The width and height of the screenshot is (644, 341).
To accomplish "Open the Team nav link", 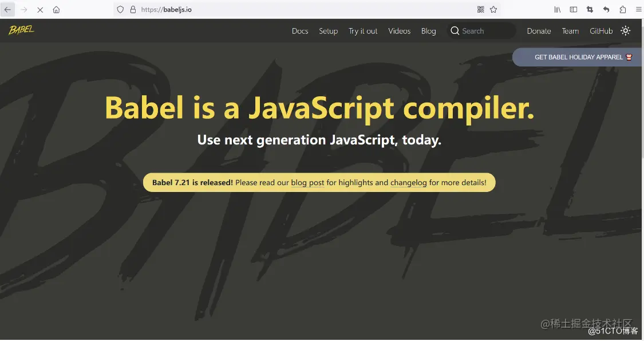I will tap(570, 31).
